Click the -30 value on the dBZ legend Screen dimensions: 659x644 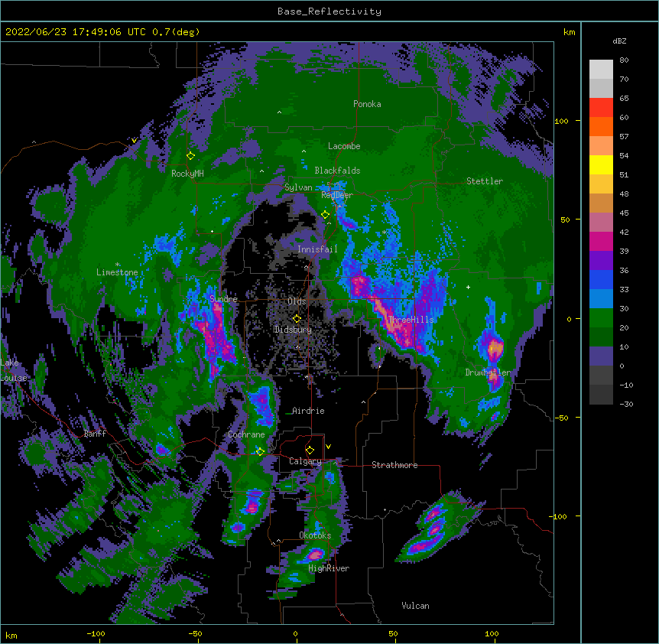click(626, 404)
